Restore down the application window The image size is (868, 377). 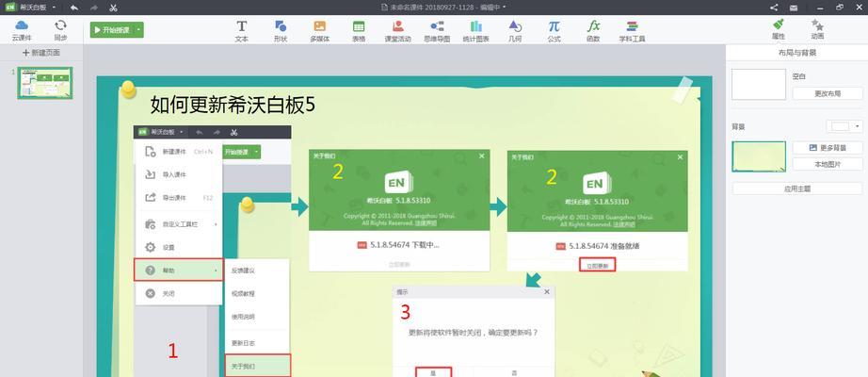[839, 8]
